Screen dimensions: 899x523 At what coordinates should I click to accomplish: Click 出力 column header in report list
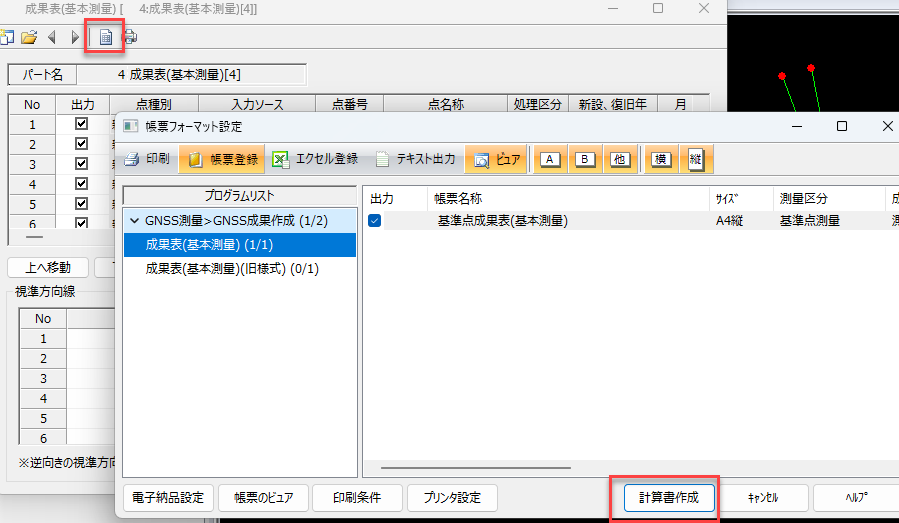(x=396, y=199)
